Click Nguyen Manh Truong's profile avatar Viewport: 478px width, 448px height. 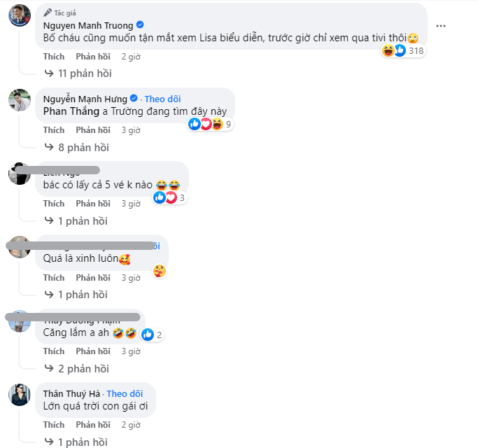tap(20, 17)
